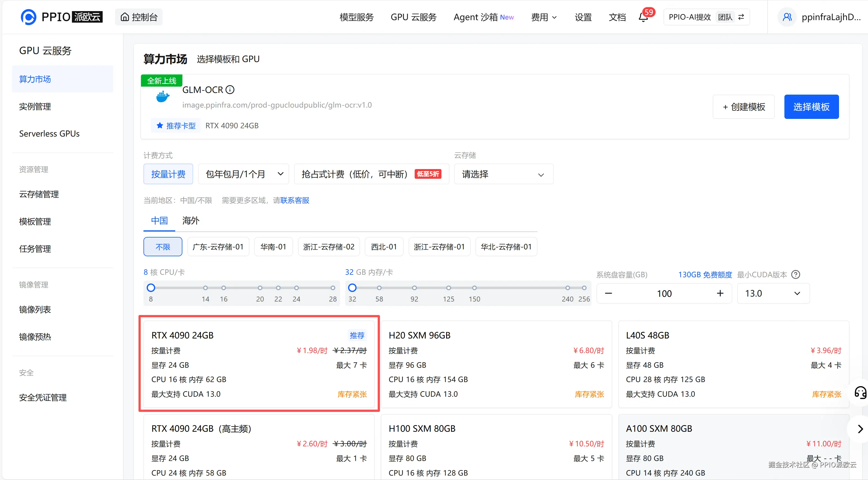
Task: Click the home icon in 控制台
Action: (125, 17)
